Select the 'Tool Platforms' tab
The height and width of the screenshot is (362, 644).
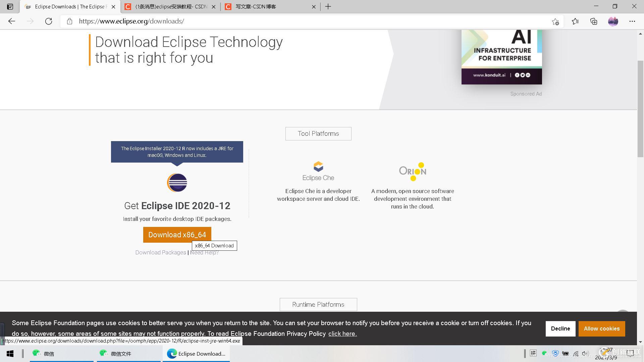(x=318, y=133)
